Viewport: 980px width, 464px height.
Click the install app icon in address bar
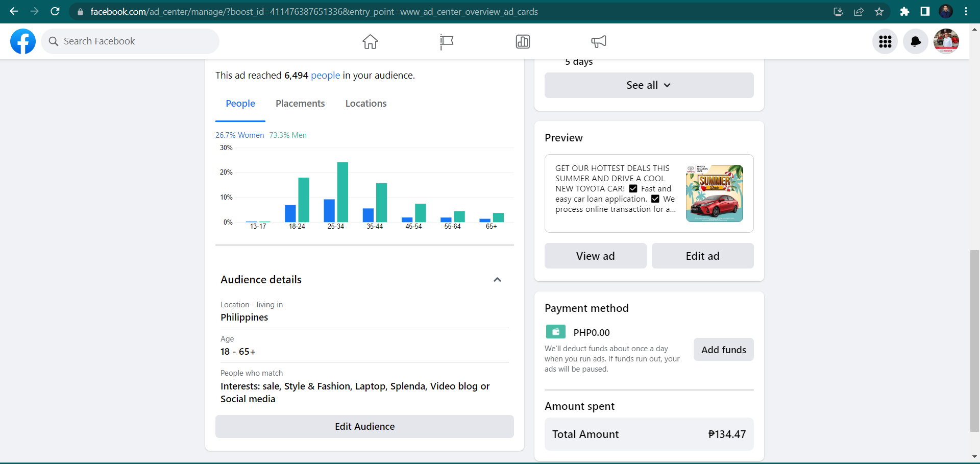[x=838, y=12]
